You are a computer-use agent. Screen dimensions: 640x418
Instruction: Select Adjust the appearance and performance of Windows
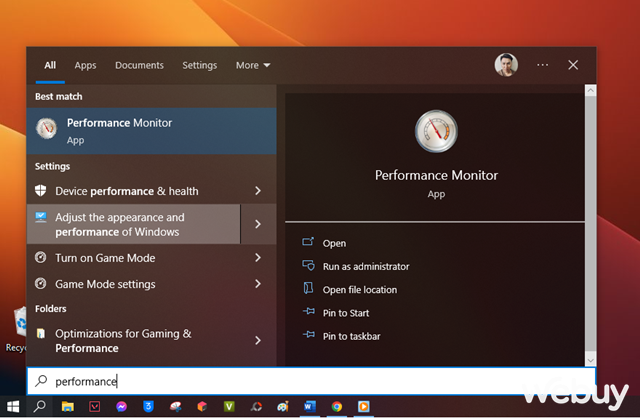tap(133, 224)
